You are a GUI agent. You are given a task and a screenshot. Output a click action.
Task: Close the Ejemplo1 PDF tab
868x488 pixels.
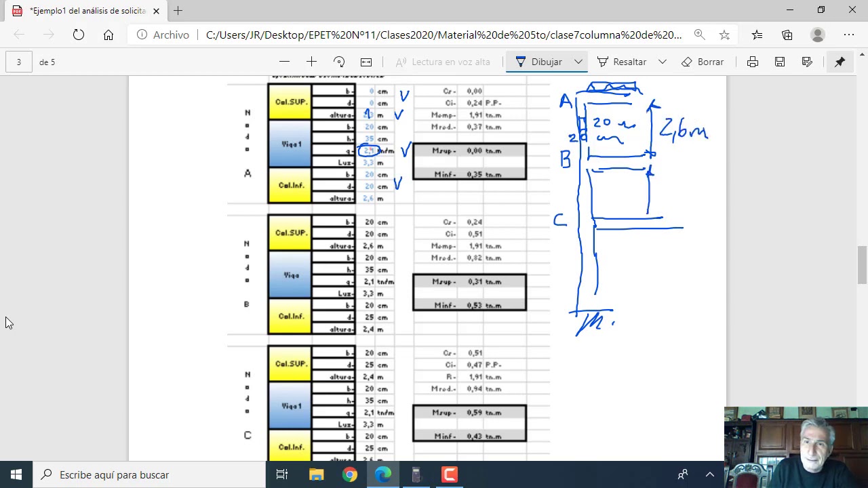(x=156, y=11)
